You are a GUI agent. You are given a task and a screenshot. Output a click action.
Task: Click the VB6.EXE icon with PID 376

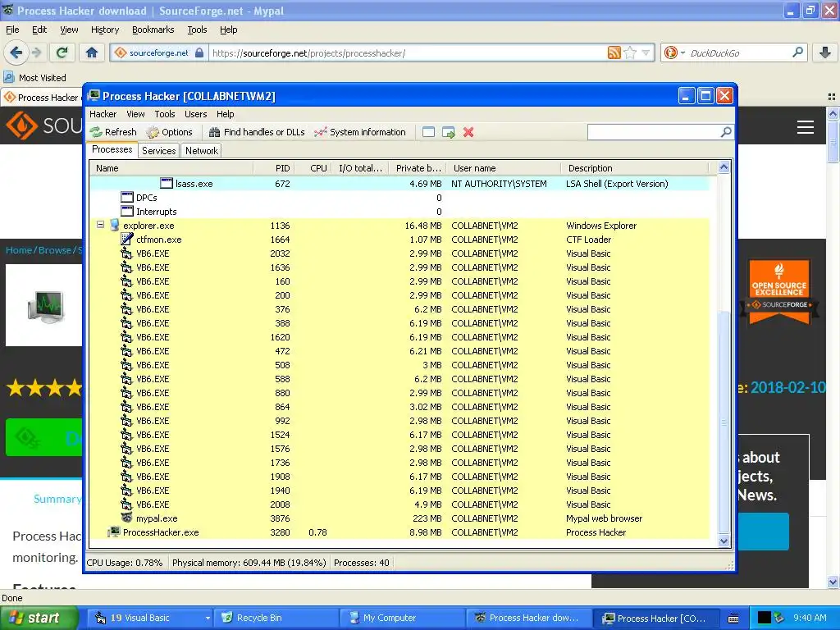coord(127,309)
